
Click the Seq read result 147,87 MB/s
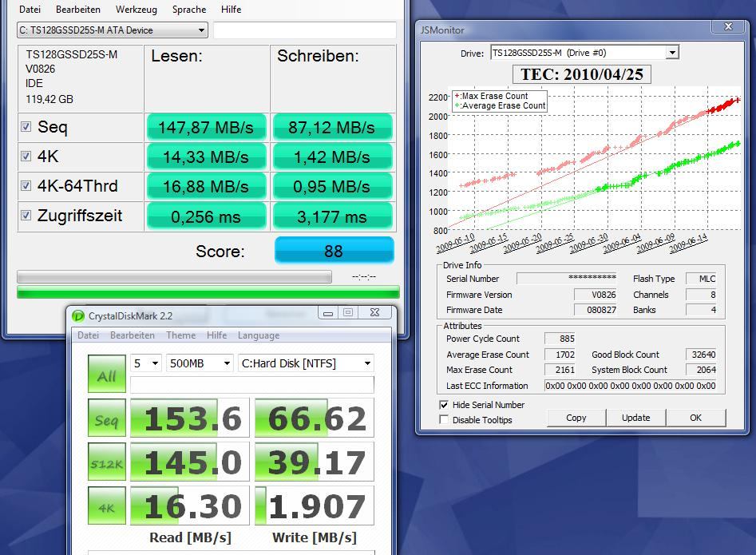click(x=206, y=127)
